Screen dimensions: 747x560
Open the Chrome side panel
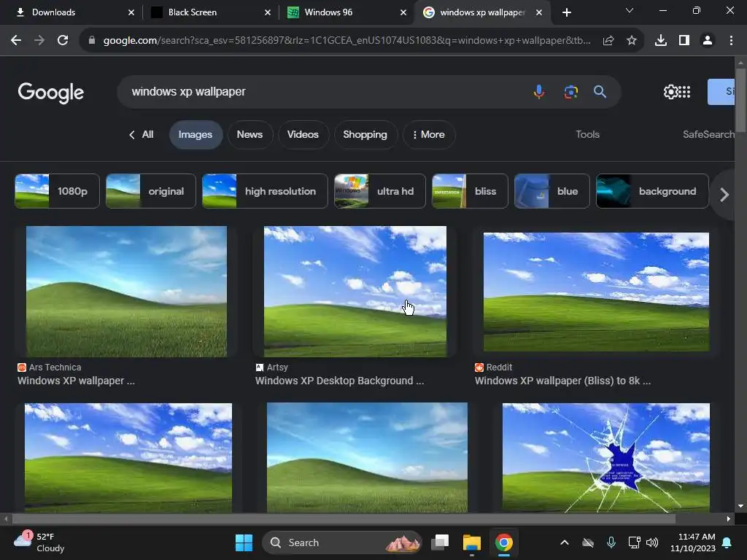click(684, 41)
